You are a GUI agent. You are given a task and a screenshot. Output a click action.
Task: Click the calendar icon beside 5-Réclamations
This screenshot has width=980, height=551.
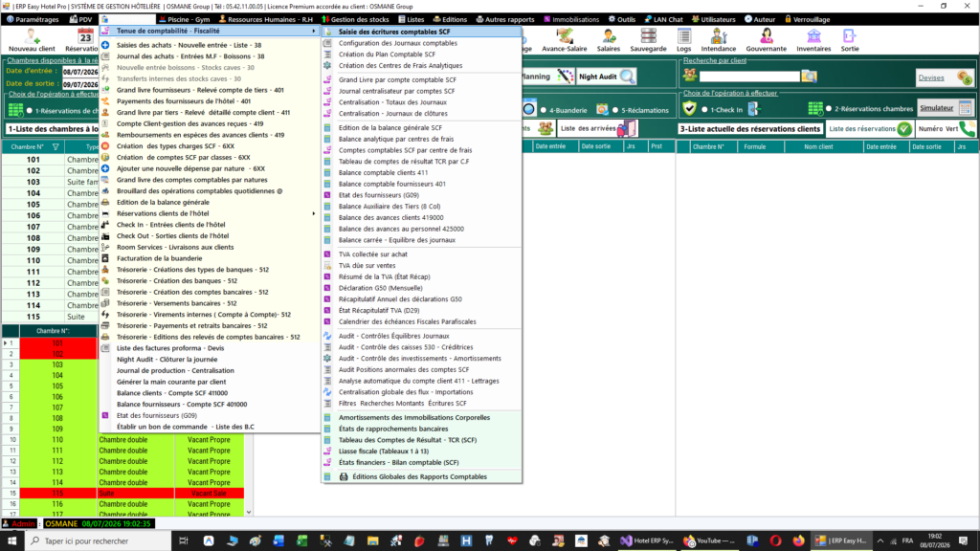[x=602, y=109]
